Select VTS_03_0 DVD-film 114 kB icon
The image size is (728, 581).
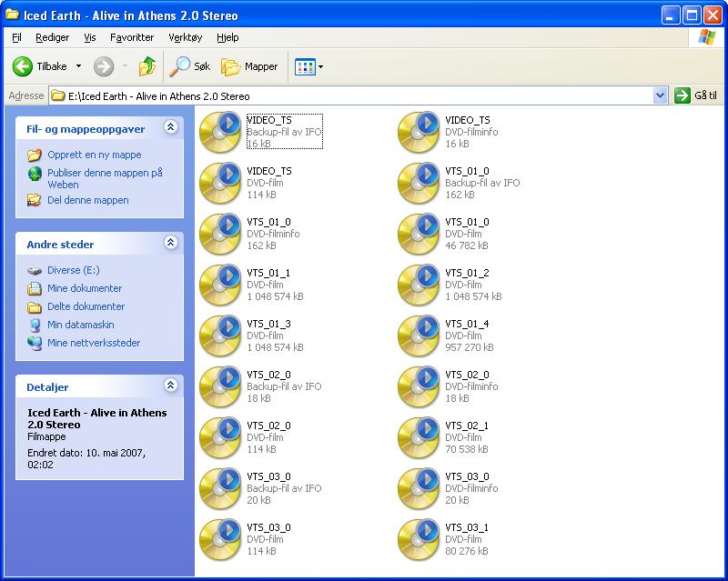point(220,540)
